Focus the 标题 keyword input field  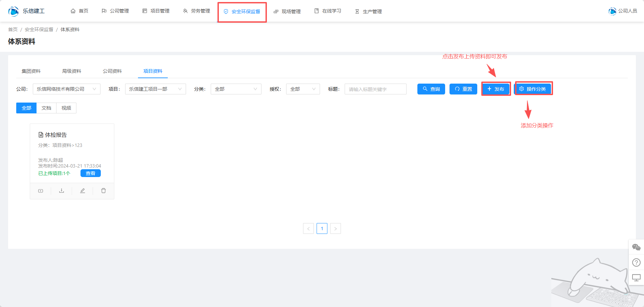point(375,89)
